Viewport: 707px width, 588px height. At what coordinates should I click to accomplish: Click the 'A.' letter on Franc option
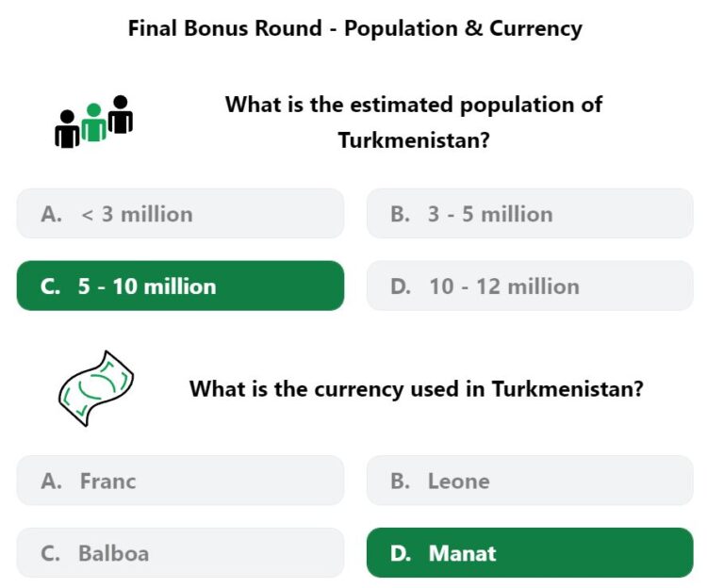[51, 481]
